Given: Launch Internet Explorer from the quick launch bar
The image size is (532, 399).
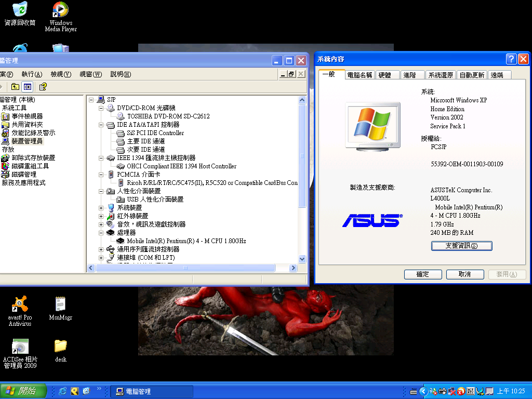Looking at the screenshot, I should click(63, 391).
